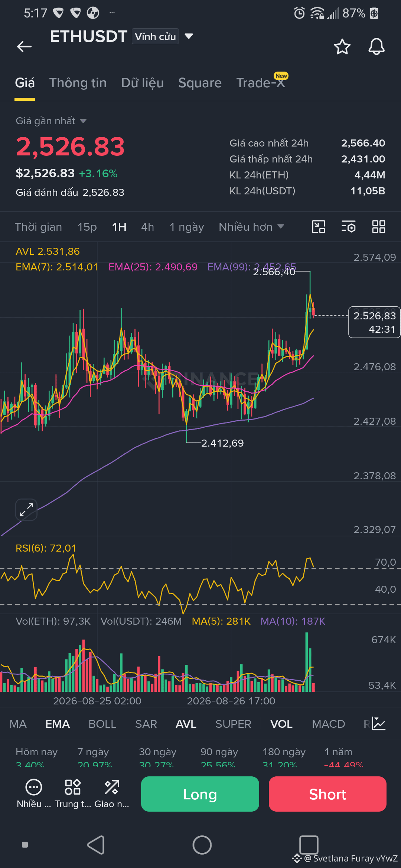Open indicator settings chart icon

(379, 724)
